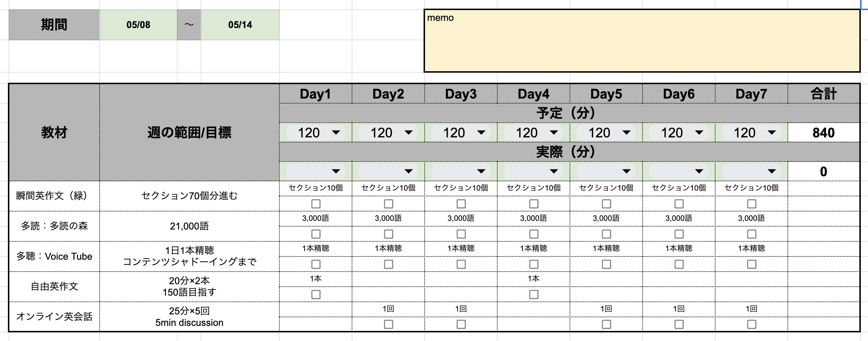
Task: Check Day2 checkbox for オンライン英会話
Action: click(388, 324)
